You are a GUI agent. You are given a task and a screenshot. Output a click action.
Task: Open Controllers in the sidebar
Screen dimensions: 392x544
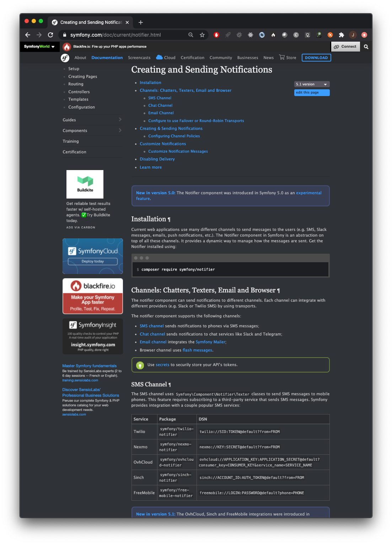coord(79,92)
